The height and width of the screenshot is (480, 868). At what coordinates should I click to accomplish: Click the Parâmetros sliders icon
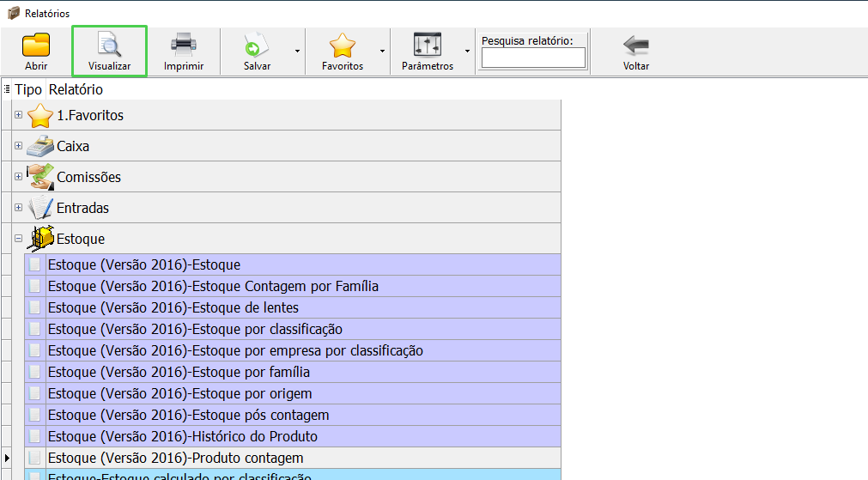point(427,46)
